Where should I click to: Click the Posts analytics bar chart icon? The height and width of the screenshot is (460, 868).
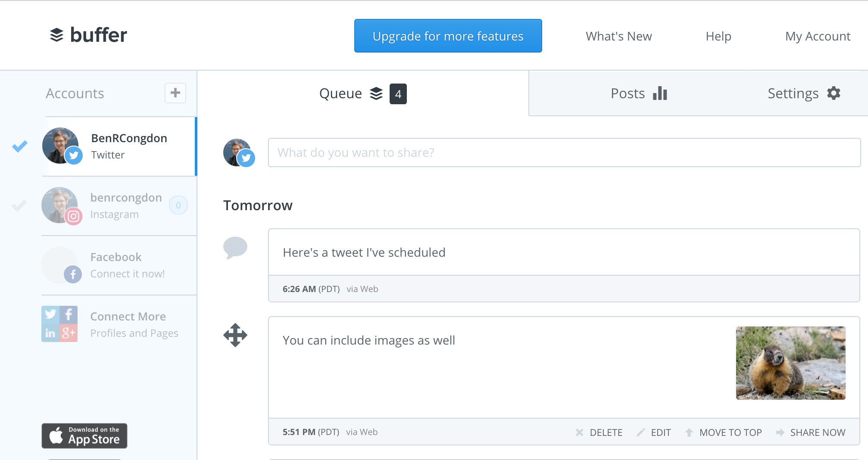(x=660, y=93)
